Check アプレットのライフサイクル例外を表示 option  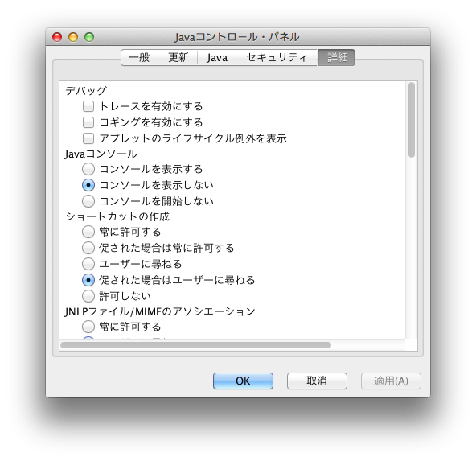tap(88, 138)
